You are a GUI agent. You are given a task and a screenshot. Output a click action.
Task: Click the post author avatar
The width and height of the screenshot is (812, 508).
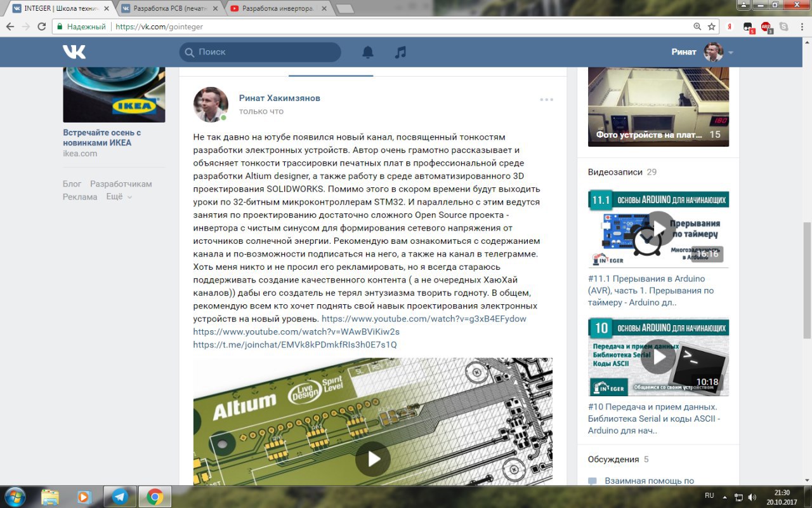pyautogui.click(x=211, y=105)
